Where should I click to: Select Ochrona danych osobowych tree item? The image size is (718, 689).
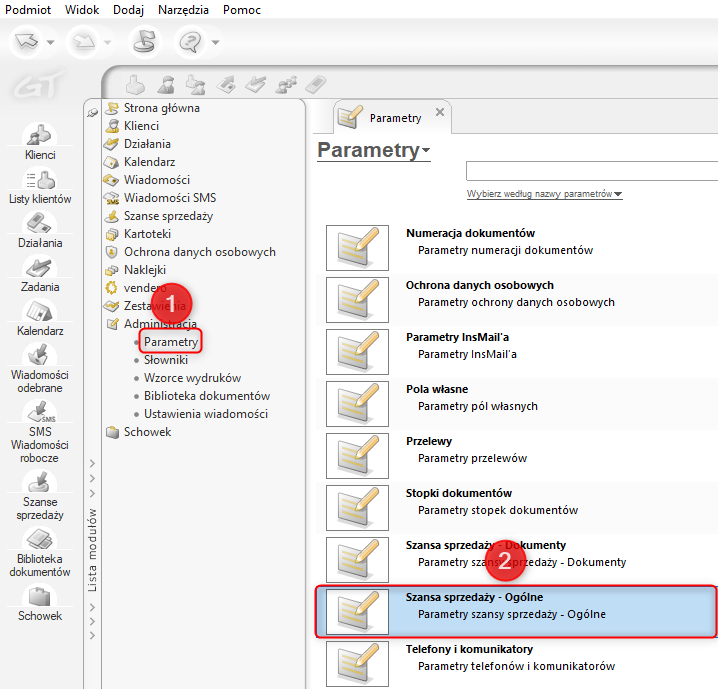200,252
